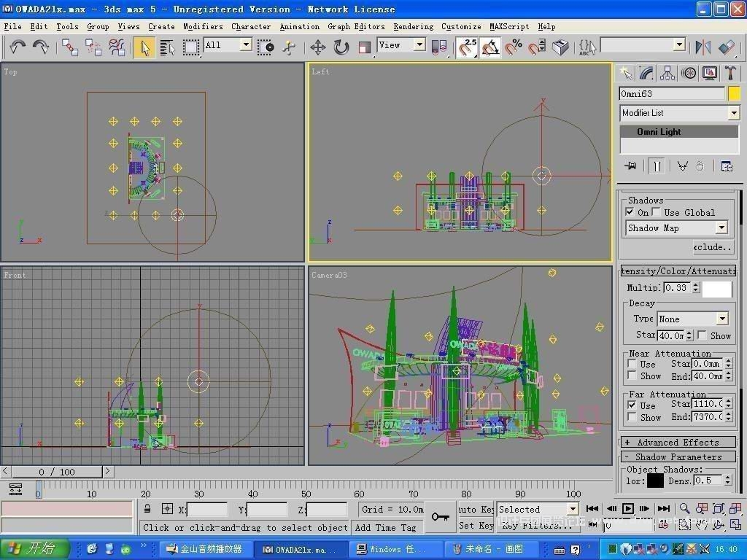Open the Utilities hammer panel tab
Viewport: 747px width, 560px height.
[730, 73]
